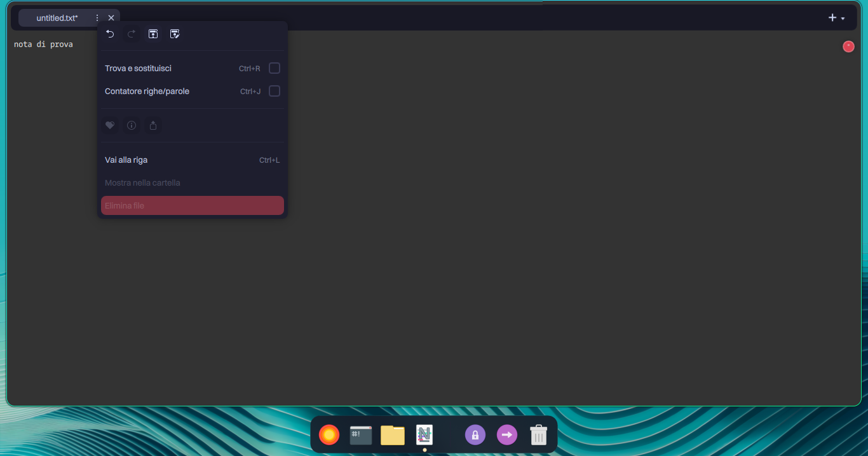Click the red dot indicator in editor corner

click(848, 46)
